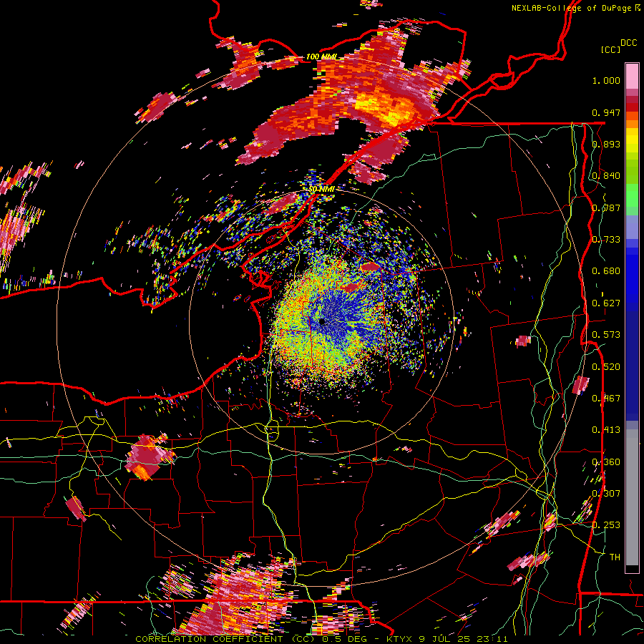Screen dimensions: 644x644
Task: Click the 0.893 color scale value
Action: pos(606,144)
